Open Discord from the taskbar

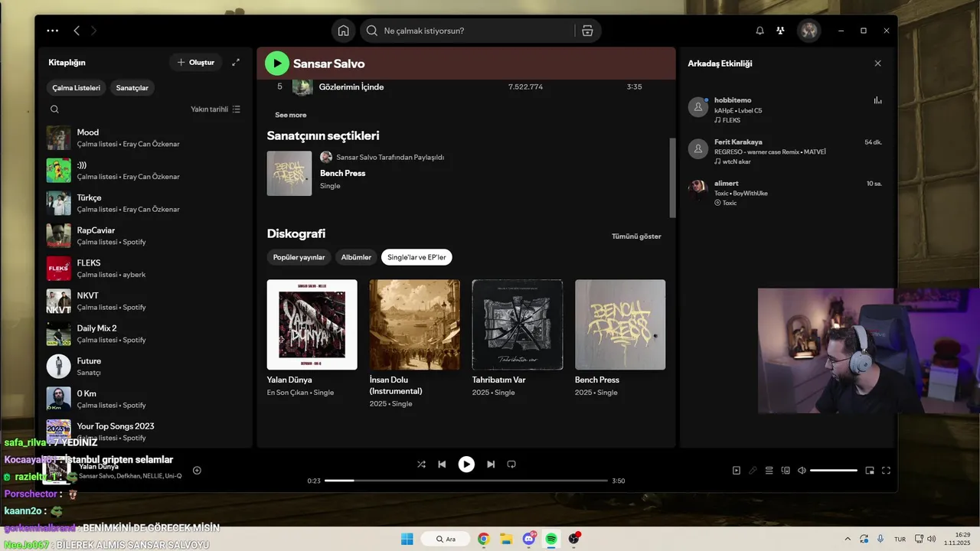[x=528, y=539]
